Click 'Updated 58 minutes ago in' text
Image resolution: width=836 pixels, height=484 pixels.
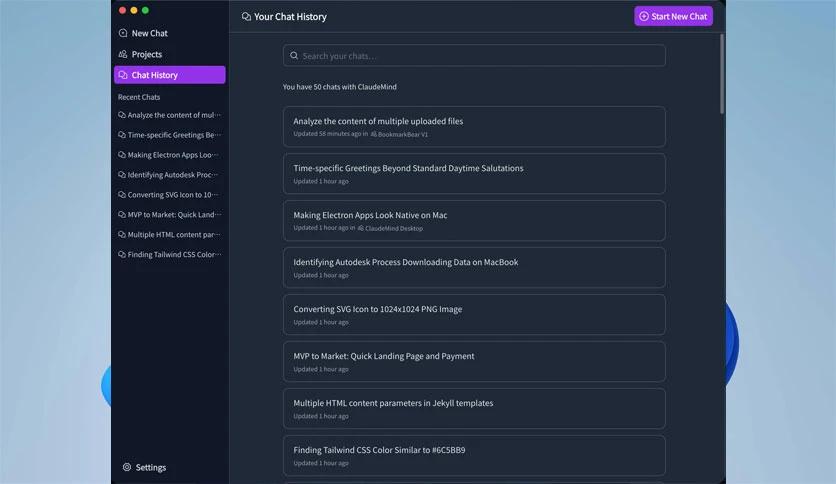point(331,134)
